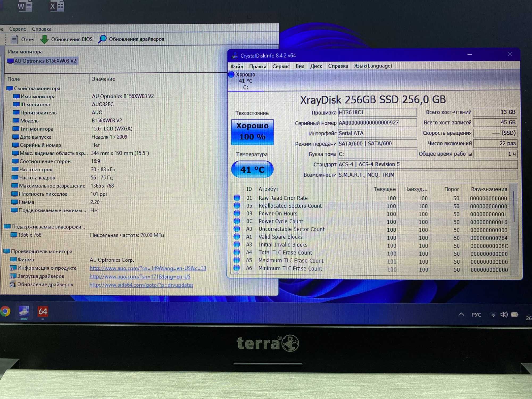Click the status dot for Power Cycle Count

(237, 221)
